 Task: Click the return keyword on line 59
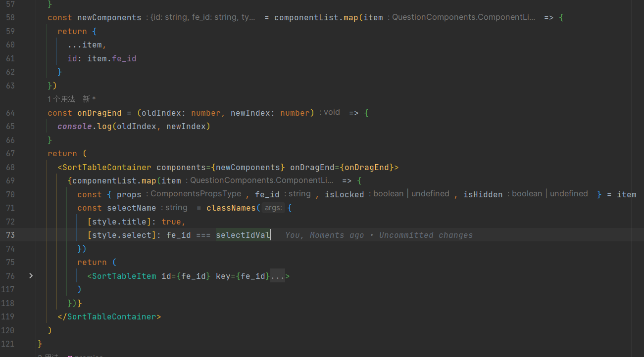click(x=72, y=31)
